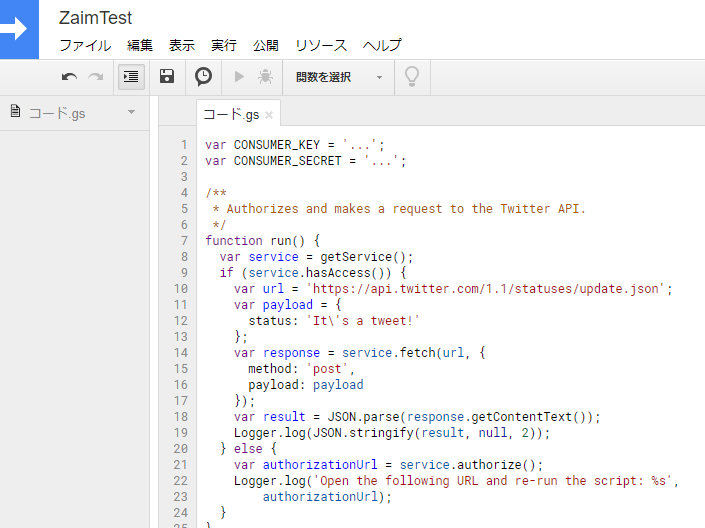
Task: Save the project with floppy disk icon
Action: tap(167, 76)
